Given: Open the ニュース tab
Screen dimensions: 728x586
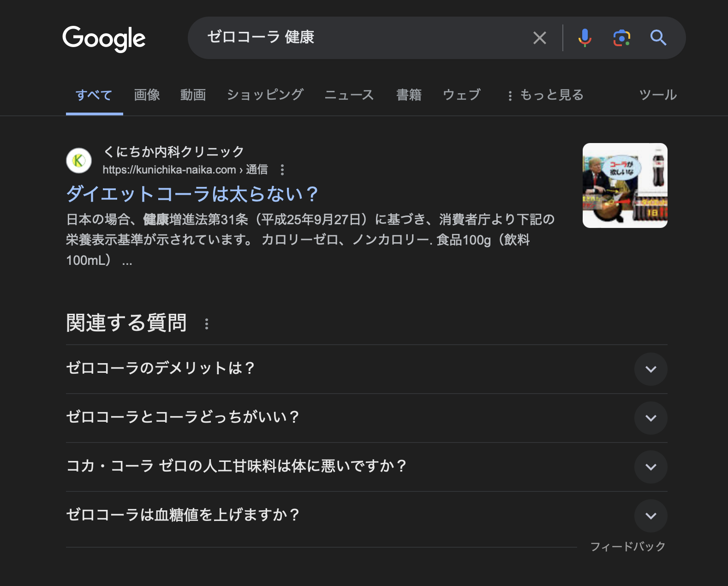Looking at the screenshot, I should [349, 95].
